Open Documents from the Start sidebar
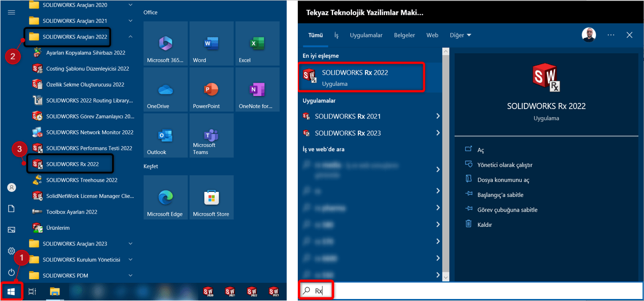Screen dimensions: 644x301 [12, 209]
